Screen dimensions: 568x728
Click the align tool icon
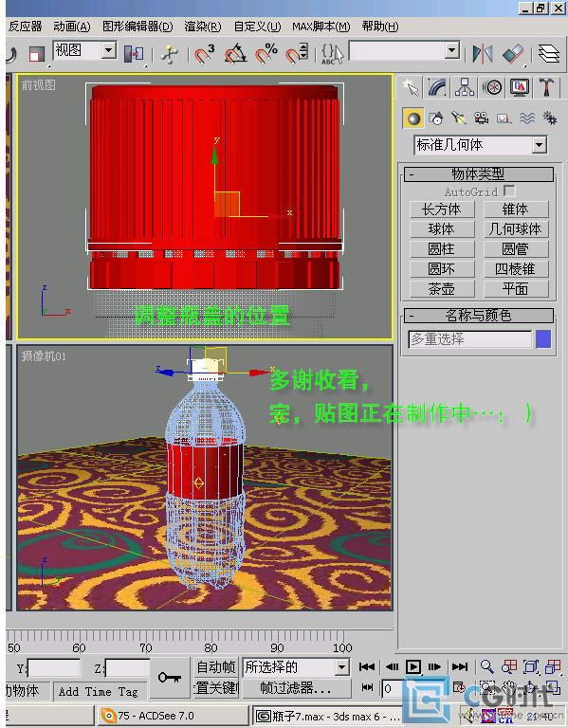pos(513,54)
